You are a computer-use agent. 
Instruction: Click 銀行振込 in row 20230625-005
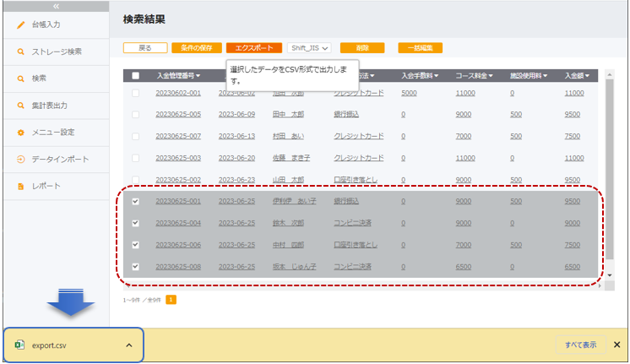346,115
